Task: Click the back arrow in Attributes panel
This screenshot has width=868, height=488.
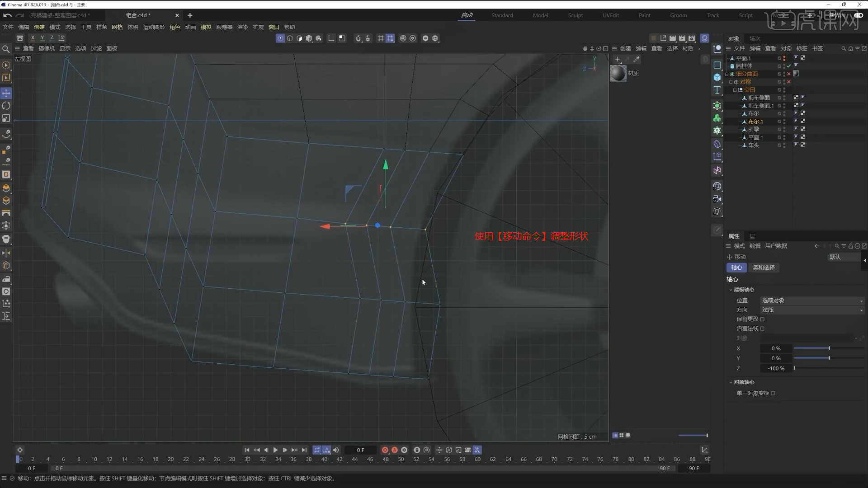Action: pos(816,246)
